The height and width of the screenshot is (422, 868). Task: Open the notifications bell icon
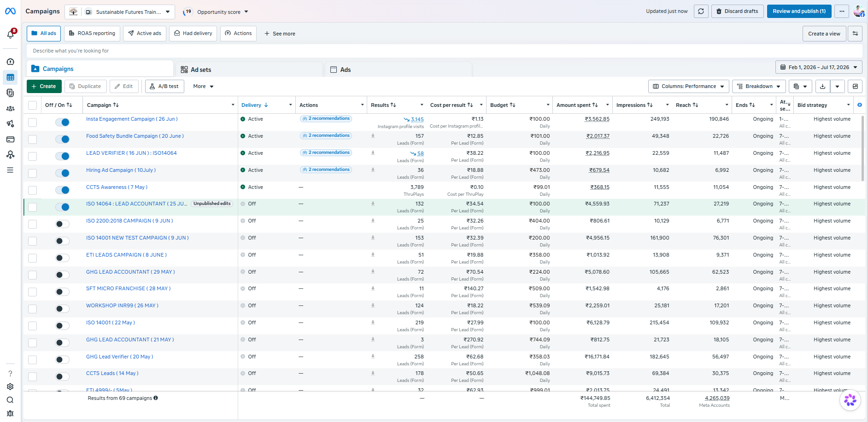pyautogui.click(x=11, y=34)
